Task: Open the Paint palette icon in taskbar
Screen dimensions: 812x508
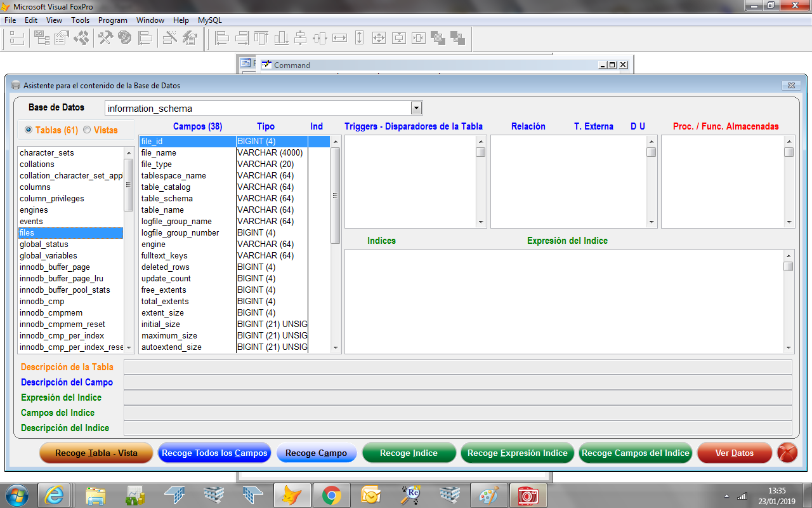Action: (488, 495)
